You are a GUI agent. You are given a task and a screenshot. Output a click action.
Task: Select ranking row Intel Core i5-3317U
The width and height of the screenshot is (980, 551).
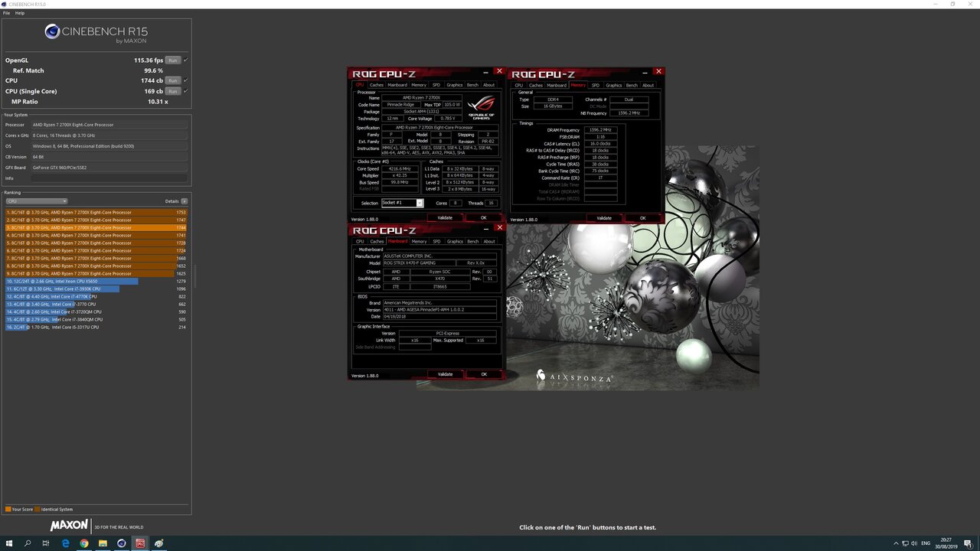pyautogui.click(x=96, y=327)
